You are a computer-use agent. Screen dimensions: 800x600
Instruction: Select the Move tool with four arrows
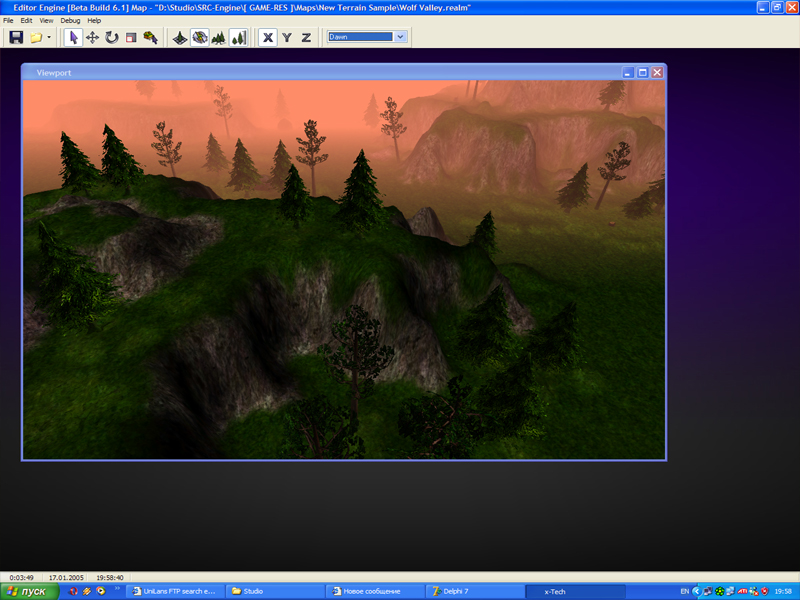[92, 37]
